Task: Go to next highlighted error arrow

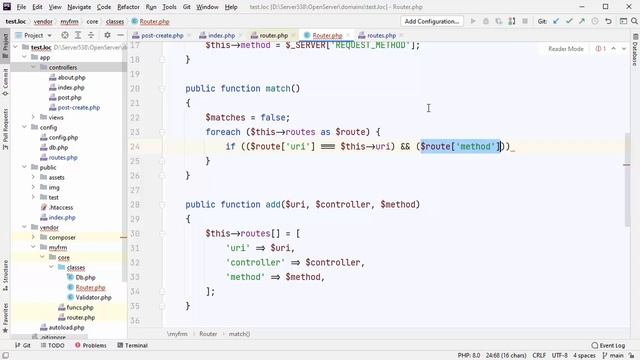Action: [x=624, y=49]
